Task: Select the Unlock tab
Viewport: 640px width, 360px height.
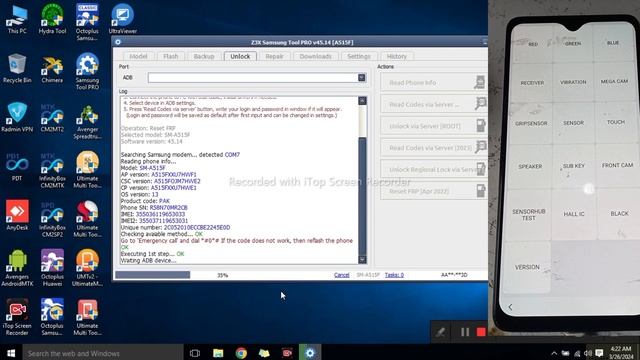Action: [x=240, y=56]
